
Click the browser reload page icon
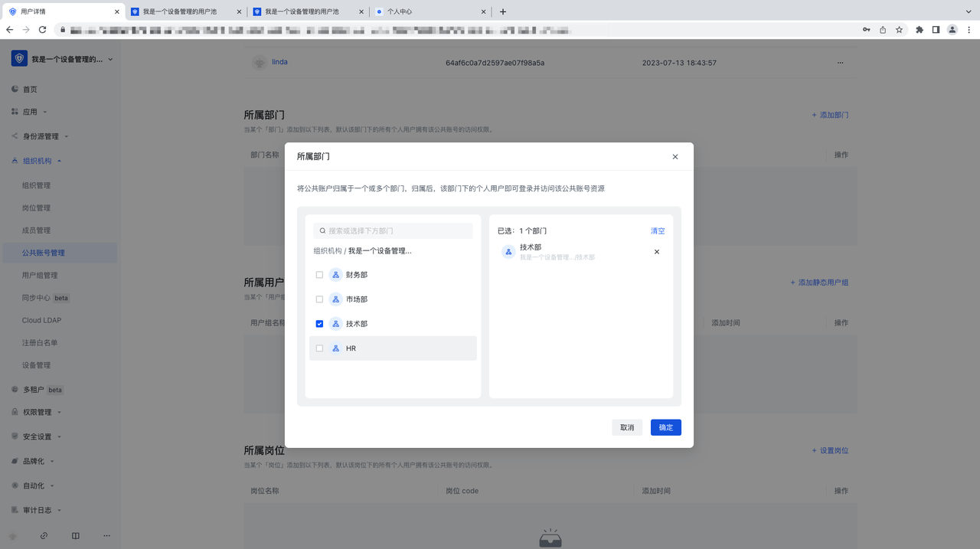click(42, 30)
